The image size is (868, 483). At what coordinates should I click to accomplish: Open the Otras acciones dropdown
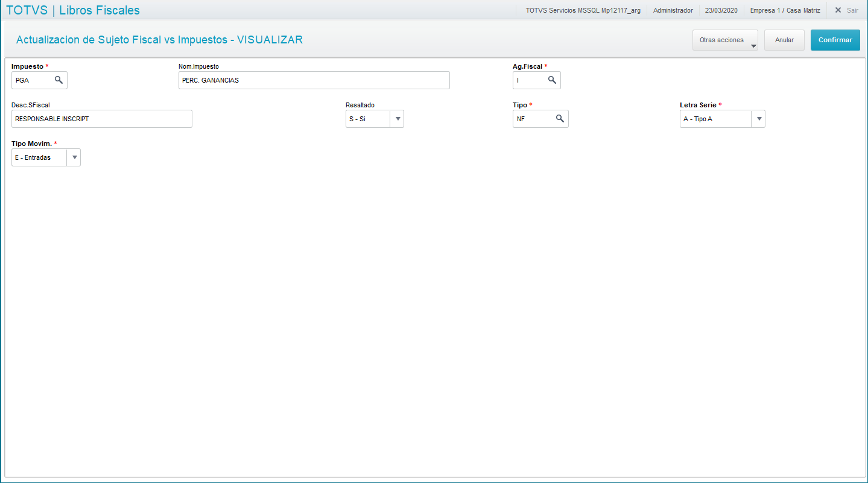click(725, 40)
